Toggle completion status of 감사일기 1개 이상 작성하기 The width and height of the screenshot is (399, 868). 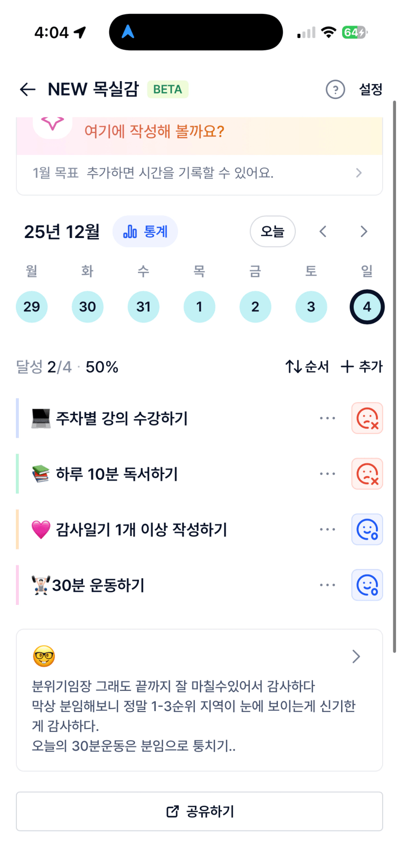coord(367,530)
